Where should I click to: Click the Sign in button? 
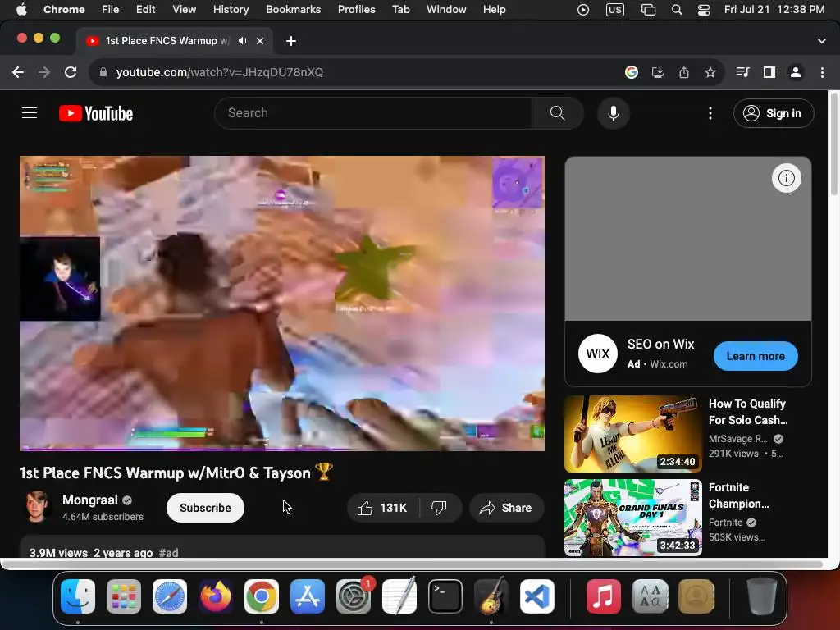point(774,113)
